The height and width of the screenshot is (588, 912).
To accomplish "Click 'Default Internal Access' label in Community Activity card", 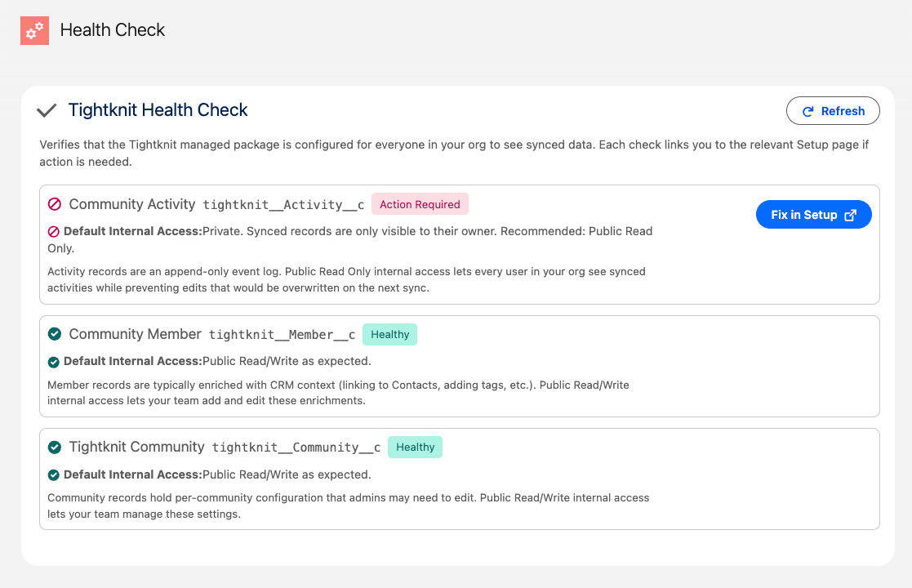I will (132, 231).
